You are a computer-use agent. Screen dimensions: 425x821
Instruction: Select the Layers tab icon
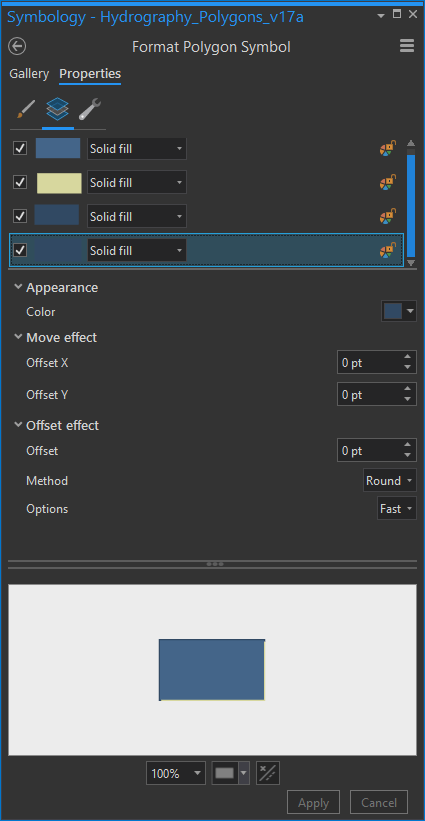tap(58, 109)
